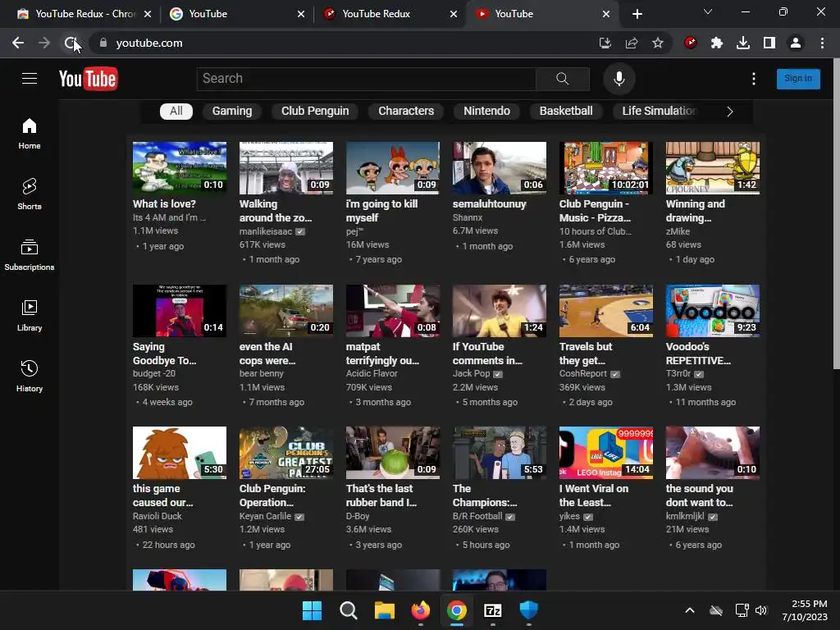Toggle Chrome side panel icon

tap(769, 43)
